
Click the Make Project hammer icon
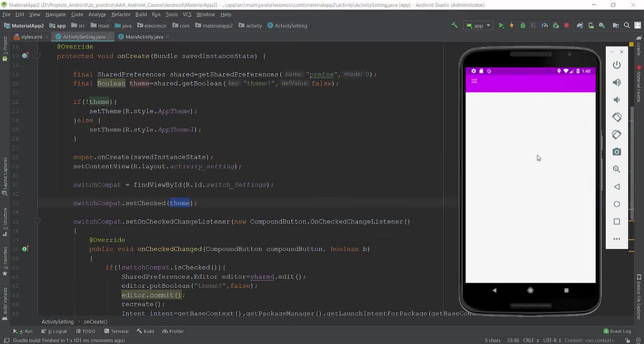point(454,26)
